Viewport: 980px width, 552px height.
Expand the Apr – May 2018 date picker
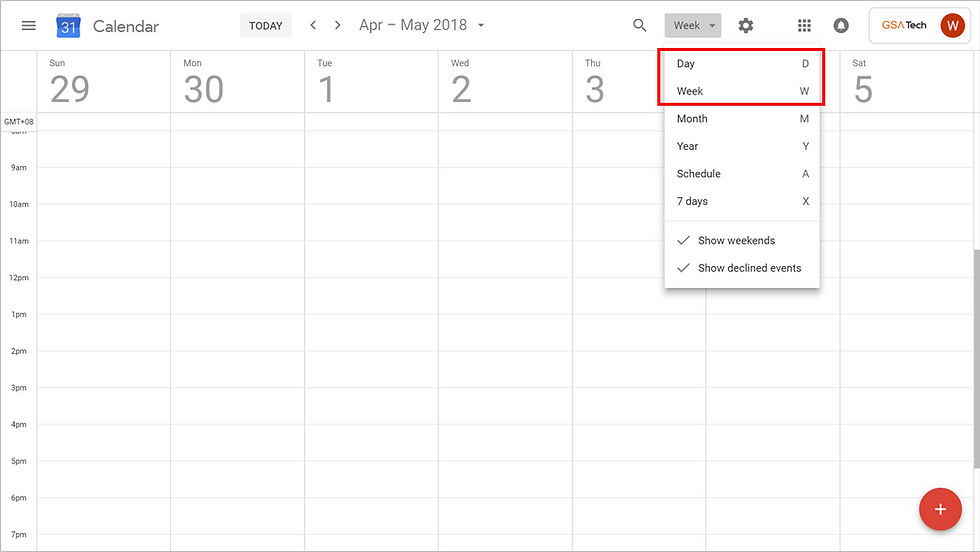tap(422, 25)
